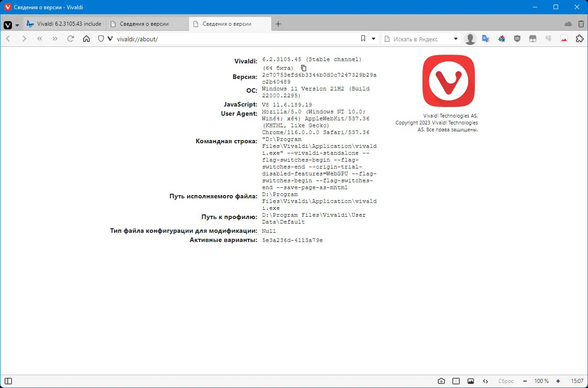The image size is (588, 388).
Task: Go back using the back arrow
Action: coord(8,39)
